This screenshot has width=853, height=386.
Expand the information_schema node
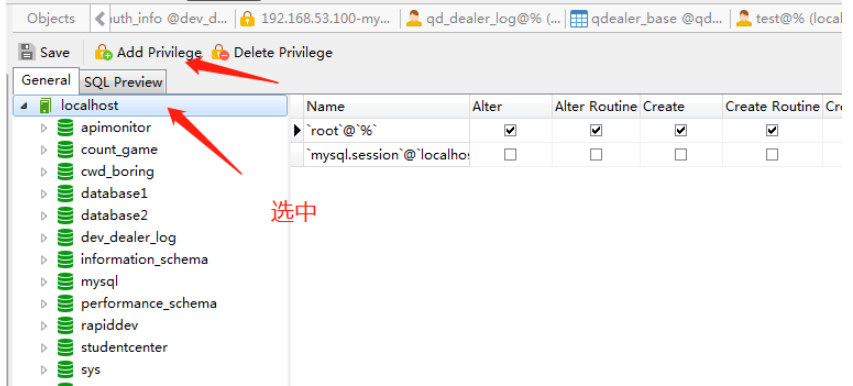coord(44,260)
